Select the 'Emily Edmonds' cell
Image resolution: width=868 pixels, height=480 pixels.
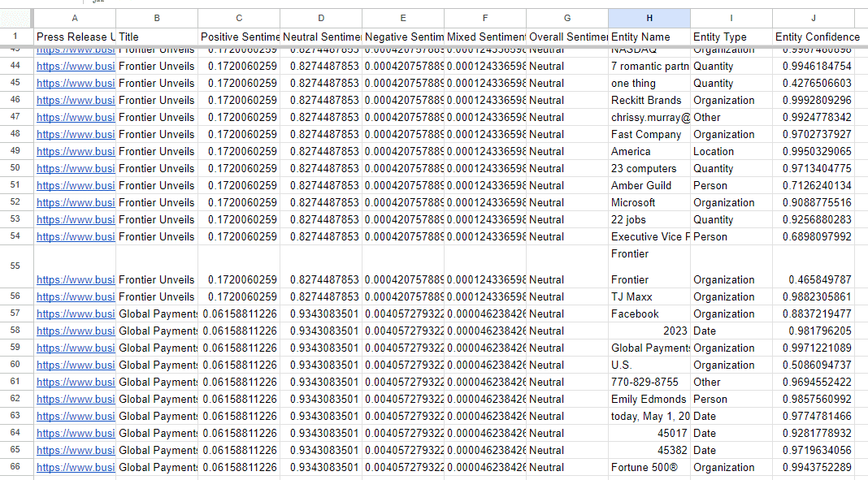(x=649, y=400)
